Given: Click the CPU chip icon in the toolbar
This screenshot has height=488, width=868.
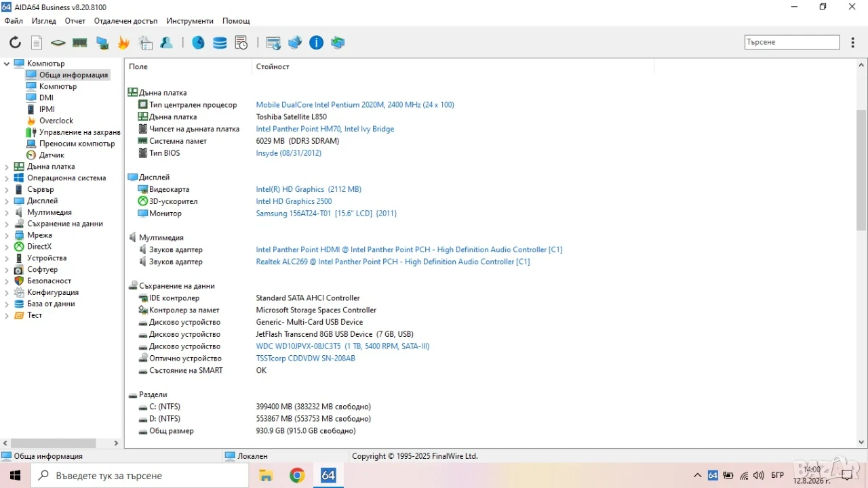Looking at the screenshot, I should tap(58, 43).
